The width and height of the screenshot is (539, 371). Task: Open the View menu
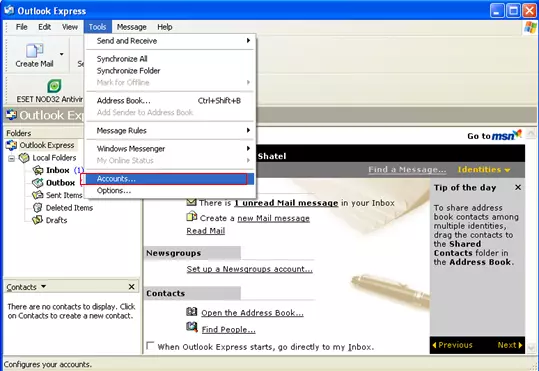click(70, 27)
